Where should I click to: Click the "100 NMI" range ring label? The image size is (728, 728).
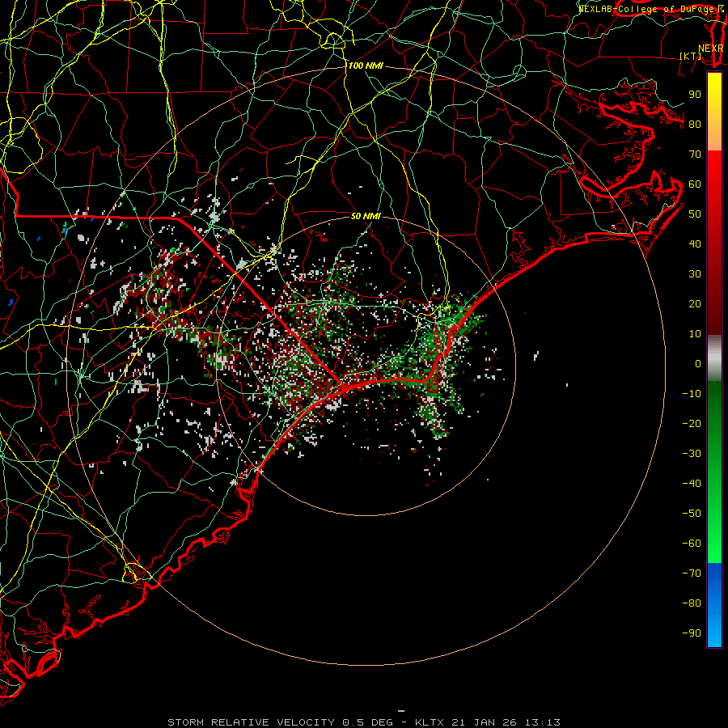coord(366,66)
